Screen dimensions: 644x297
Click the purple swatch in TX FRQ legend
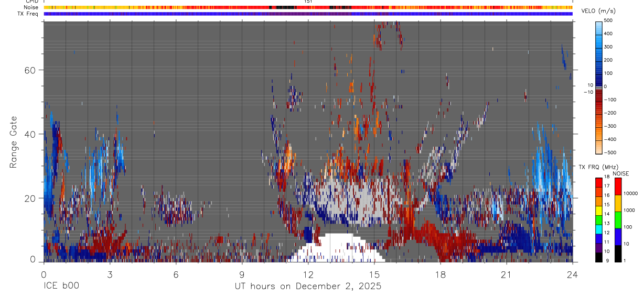click(x=599, y=247)
